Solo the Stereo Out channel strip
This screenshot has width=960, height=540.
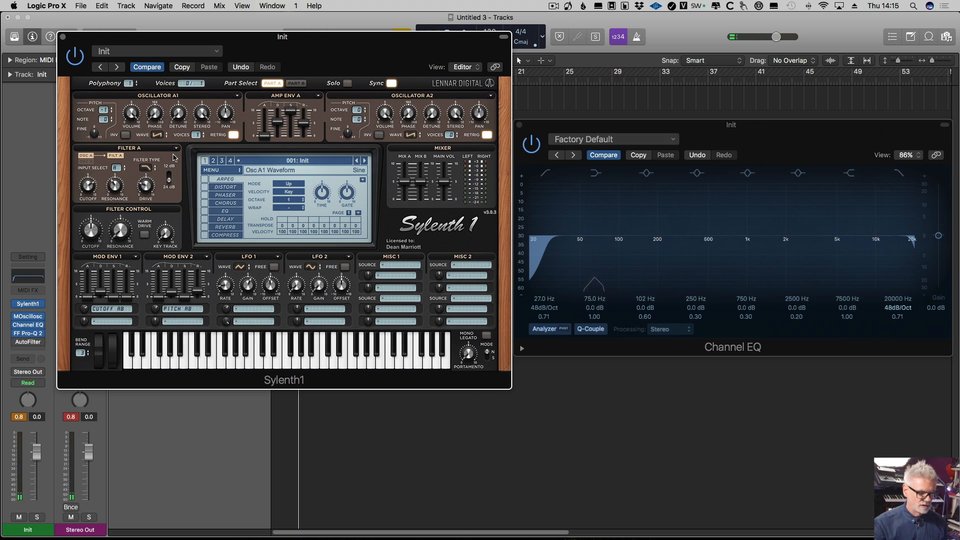point(88,517)
